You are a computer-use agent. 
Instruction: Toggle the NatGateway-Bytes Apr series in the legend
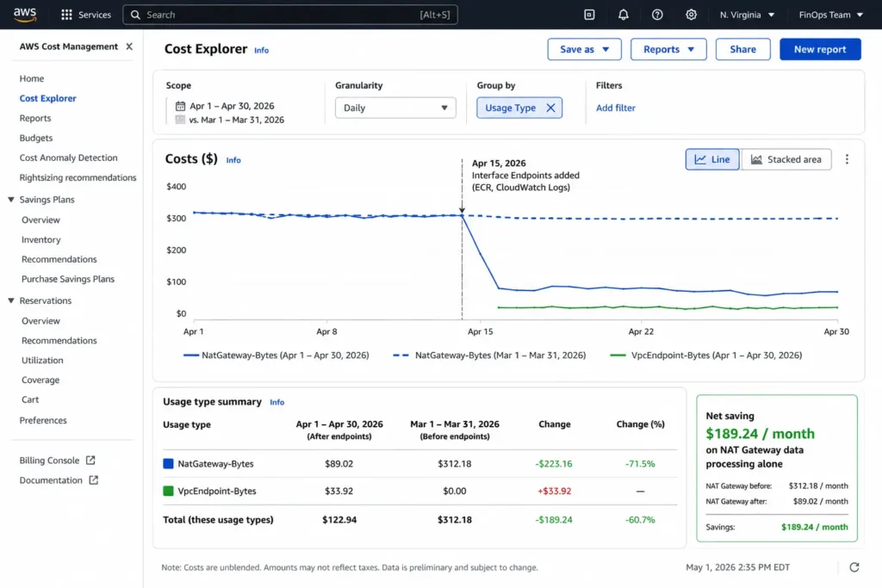(276, 356)
